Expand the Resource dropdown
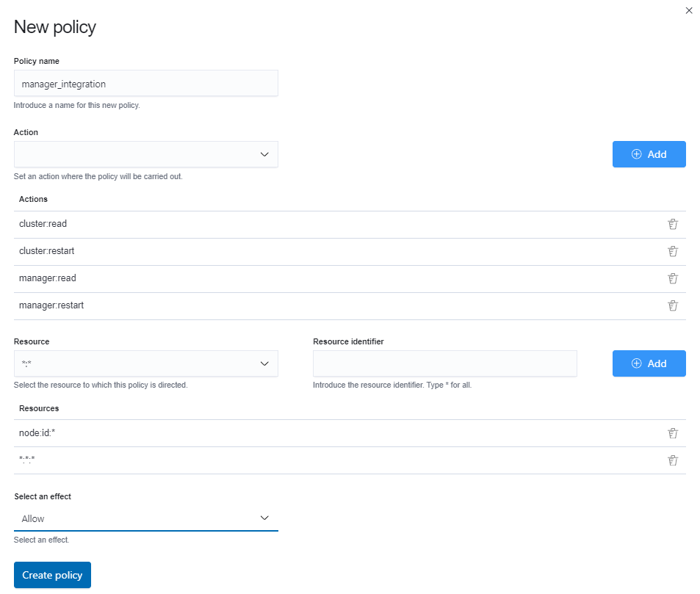700x594 pixels. [x=145, y=363]
